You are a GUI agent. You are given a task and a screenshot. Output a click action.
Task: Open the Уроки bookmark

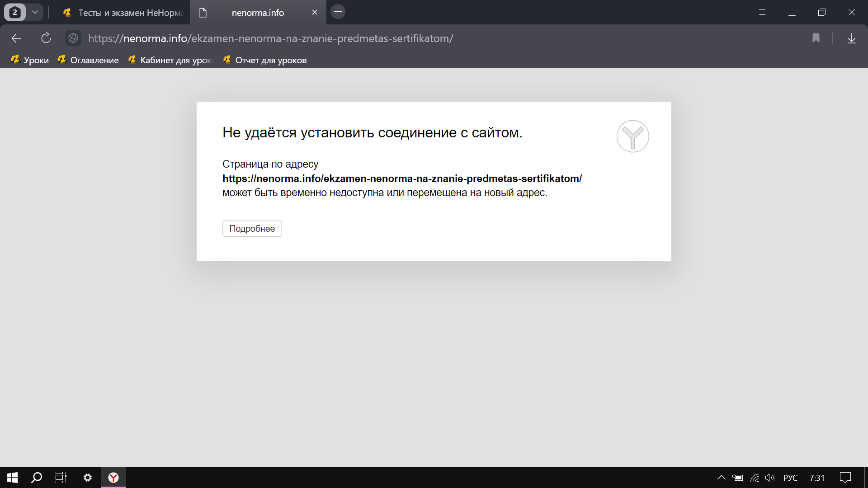point(30,60)
